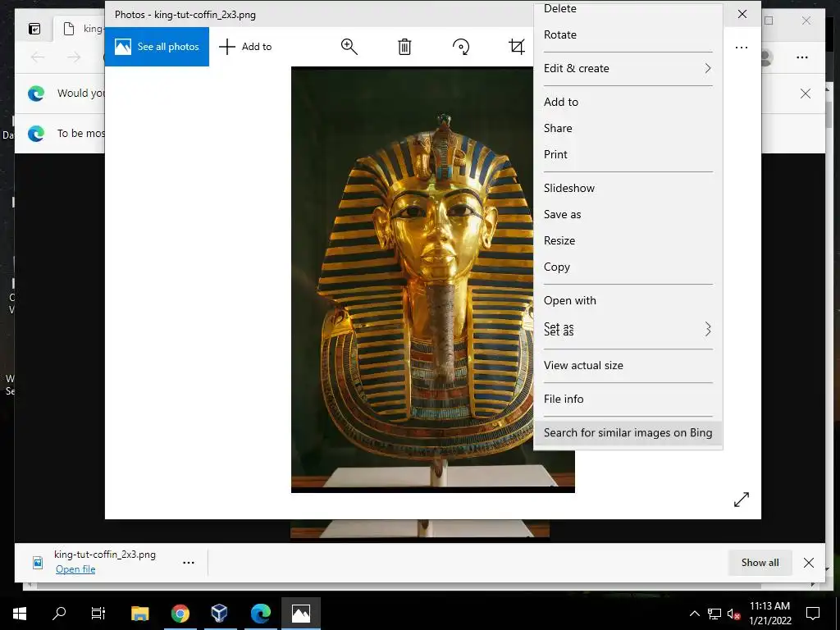Viewport: 840px width, 630px height.
Task: Select the king-tut tab in Edge
Action: click(x=80, y=29)
